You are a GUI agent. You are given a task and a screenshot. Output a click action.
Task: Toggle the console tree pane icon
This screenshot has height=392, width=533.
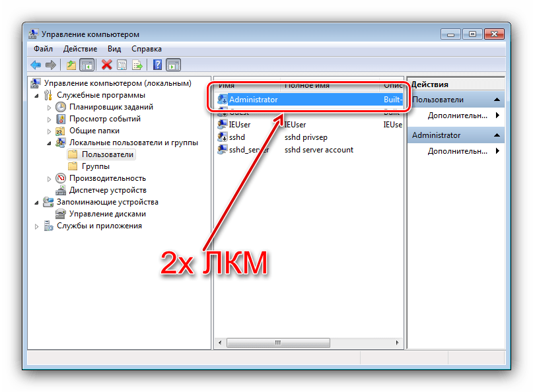click(87, 65)
